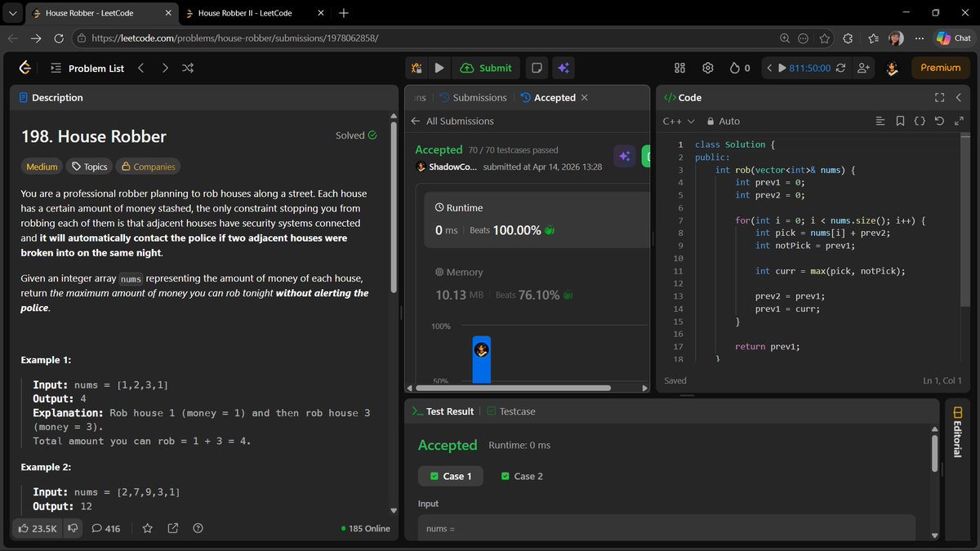Open the help question mark icon

point(198,528)
